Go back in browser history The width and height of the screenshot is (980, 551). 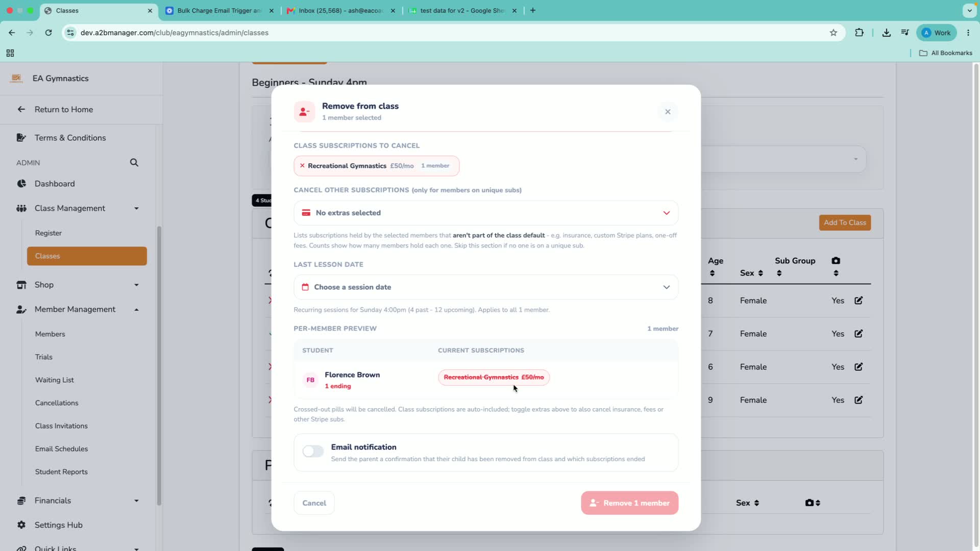(12, 33)
